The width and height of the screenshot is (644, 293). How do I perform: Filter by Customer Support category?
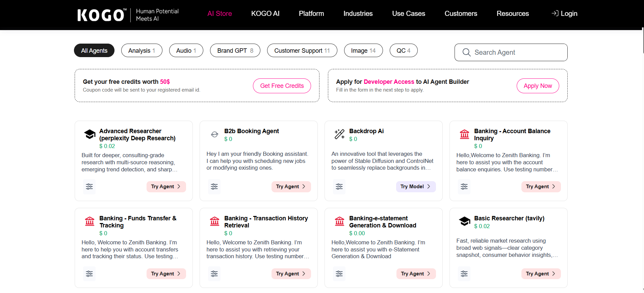pos(302,50)
